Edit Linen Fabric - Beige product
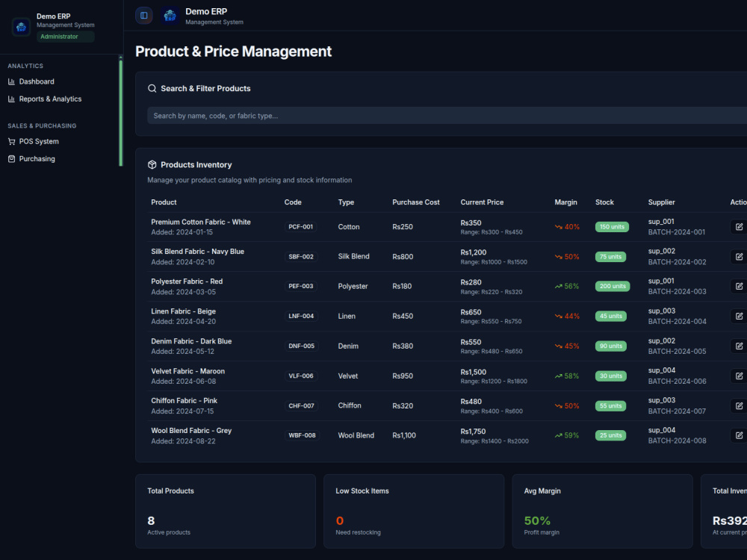 (739, 316)
